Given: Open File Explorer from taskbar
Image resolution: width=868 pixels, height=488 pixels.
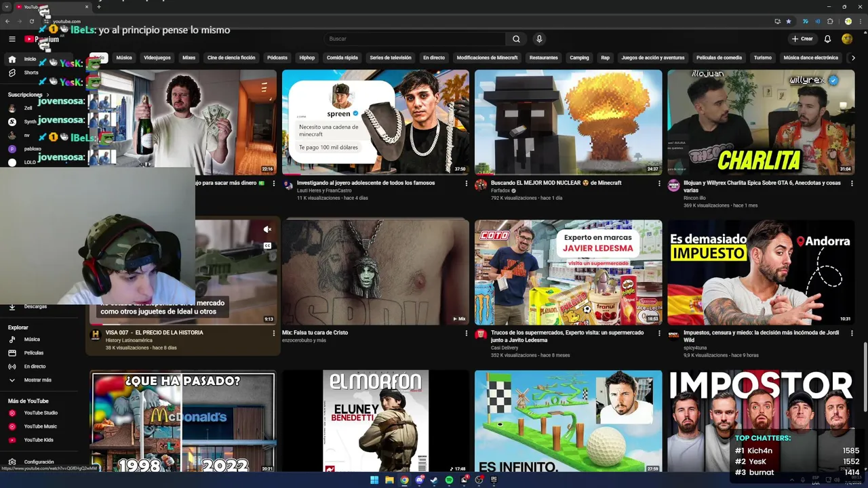Looking at the screenshot, I should point(389,480).
